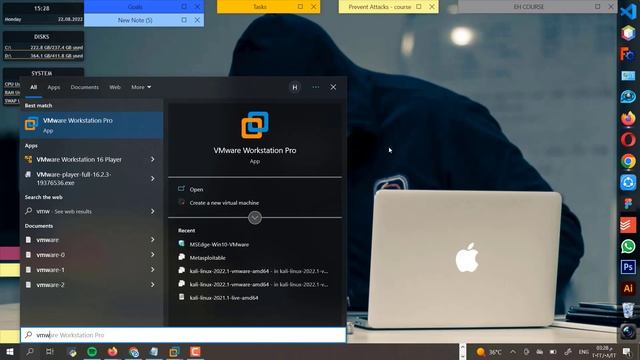640x360 pixels.
Task: Open the notification center icon
Action: [x=627, y=352]
